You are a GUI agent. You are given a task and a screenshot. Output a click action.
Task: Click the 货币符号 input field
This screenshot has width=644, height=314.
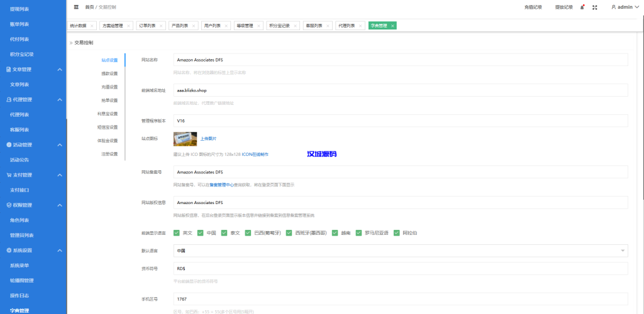coord(401,268)
